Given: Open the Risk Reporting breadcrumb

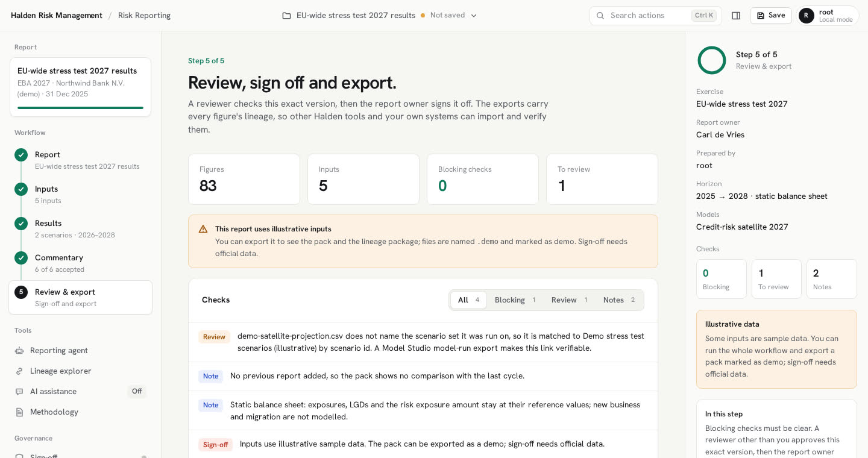Looking at the screenshot, I should pyautogui.click(x=144, y=16).
